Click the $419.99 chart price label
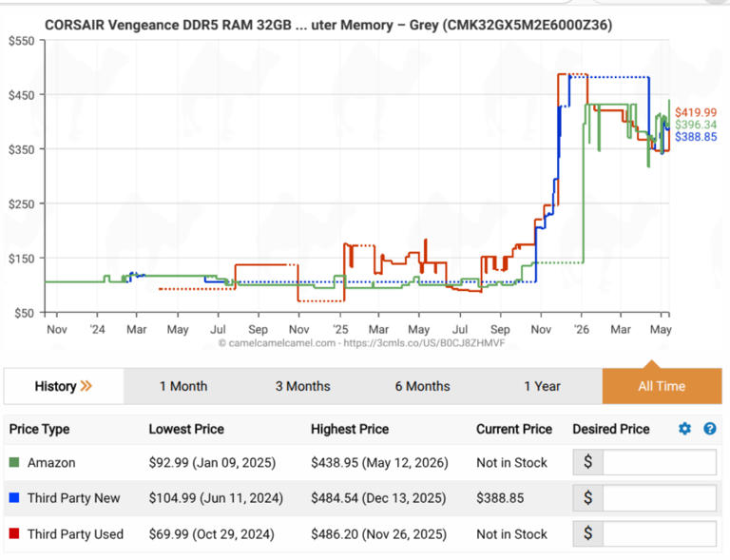 [x=696, y=112]
